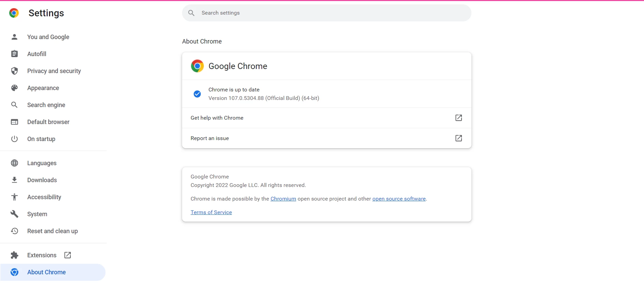Open the You and Google settings section
The height and width of the screenshot is (293, 644).
[x=53, y=37]
